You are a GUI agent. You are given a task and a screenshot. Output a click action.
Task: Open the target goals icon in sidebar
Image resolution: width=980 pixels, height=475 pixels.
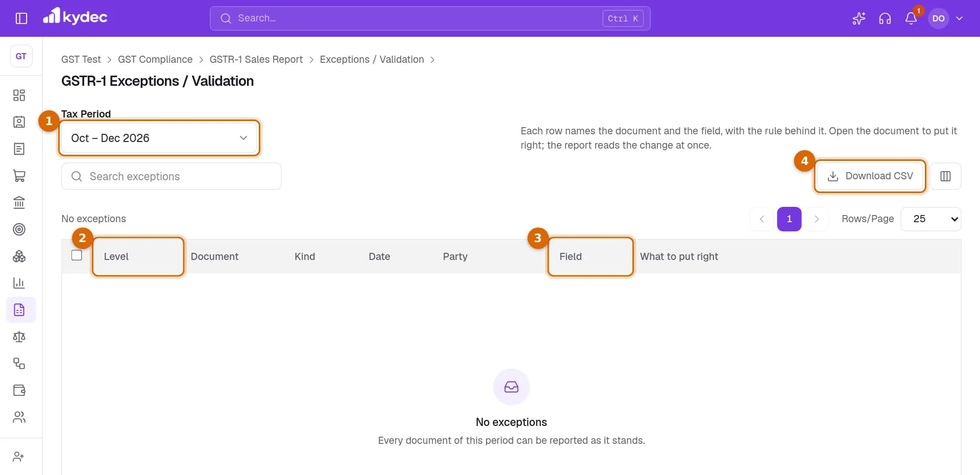pos(19,229)
